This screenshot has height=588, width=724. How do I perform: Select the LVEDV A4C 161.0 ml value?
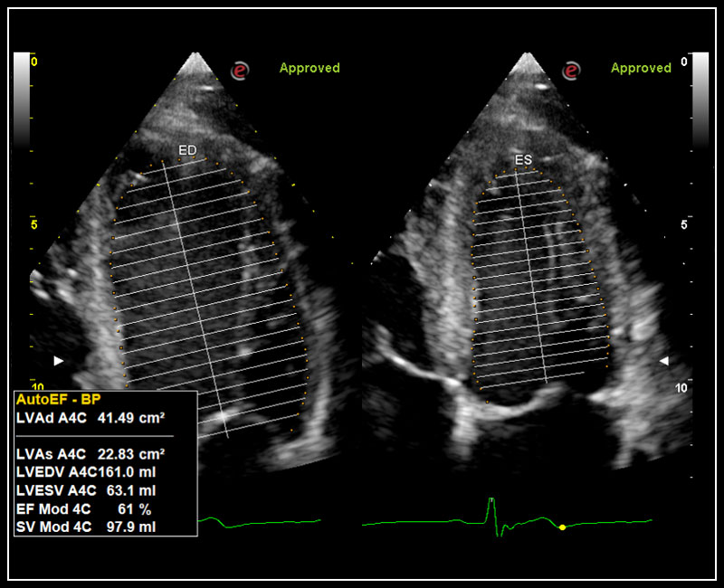pyautogui.click(x=93, y=470)
